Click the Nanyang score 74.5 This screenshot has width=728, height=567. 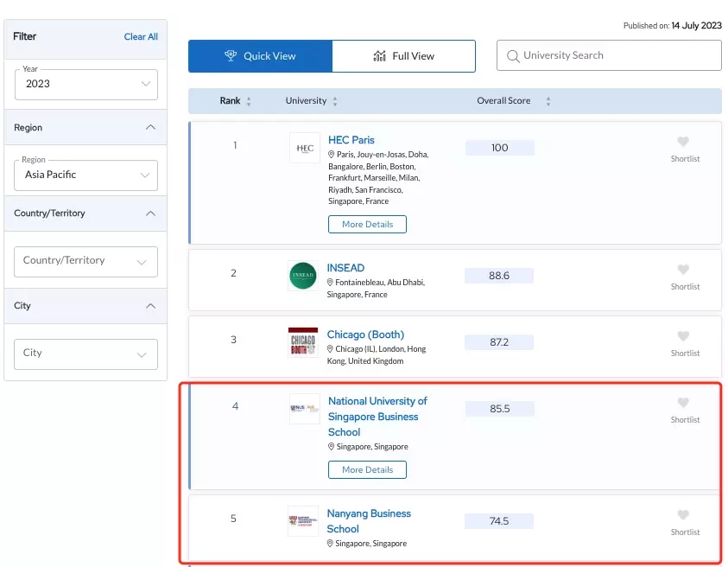(x=498, y=521)
